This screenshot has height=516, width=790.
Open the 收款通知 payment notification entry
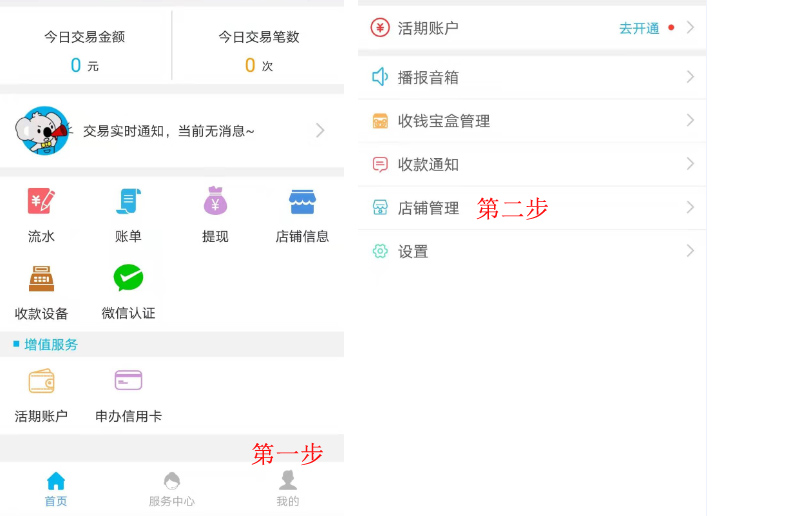point(428,165)
